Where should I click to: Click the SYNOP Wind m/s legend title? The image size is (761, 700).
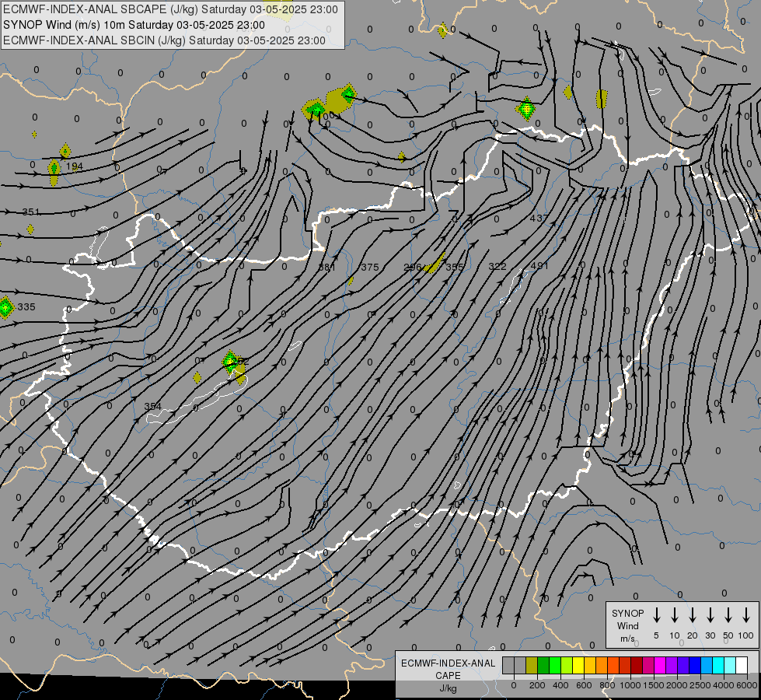click(x=627, y=625)
